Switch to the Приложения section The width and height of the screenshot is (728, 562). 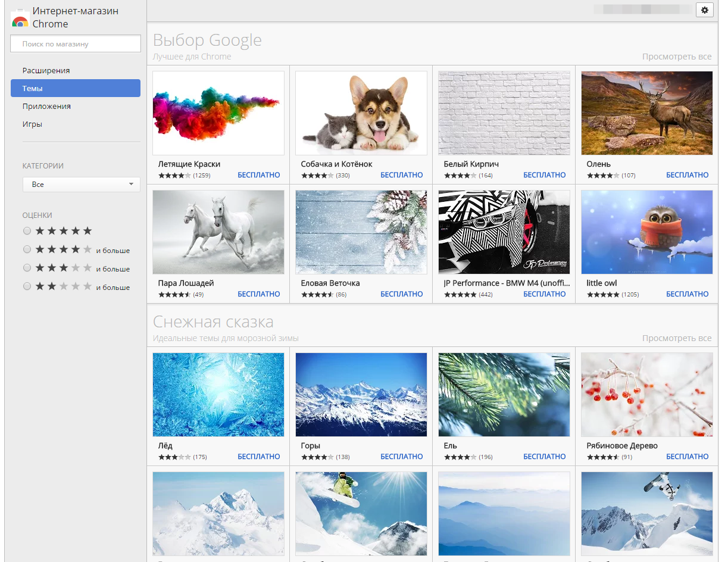point(46,106)
